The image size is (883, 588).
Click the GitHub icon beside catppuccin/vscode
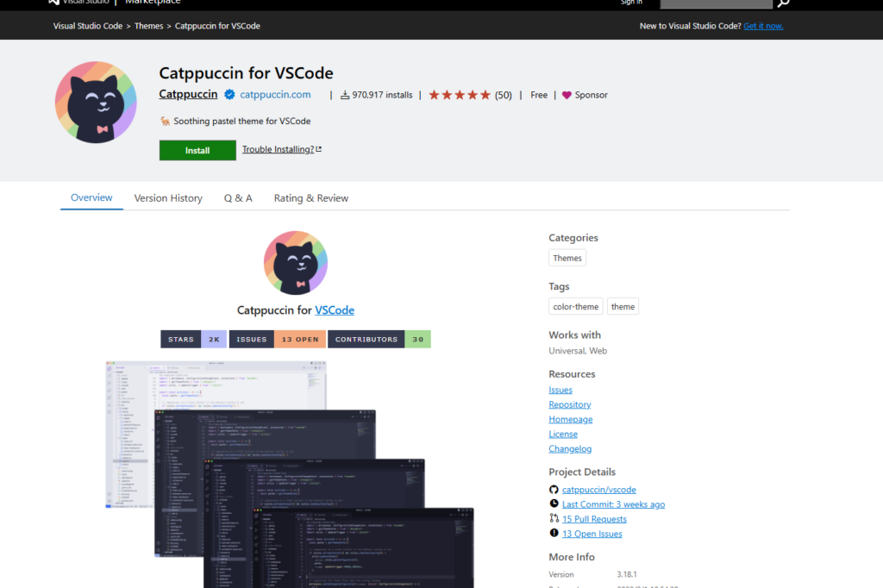tap(554, 490)
